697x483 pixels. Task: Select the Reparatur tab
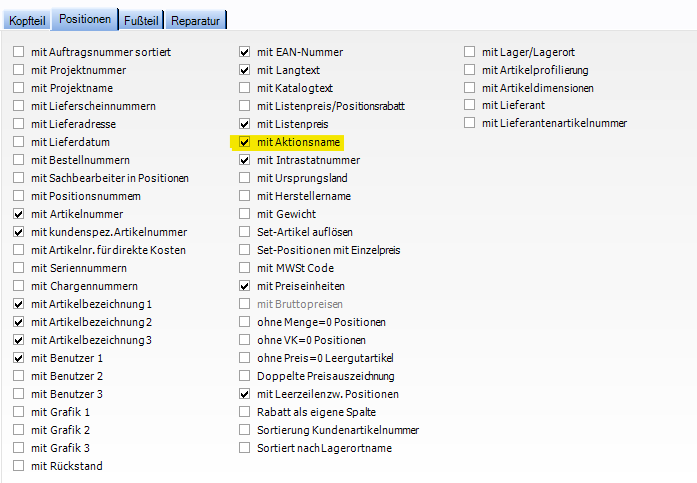point(196,21)
